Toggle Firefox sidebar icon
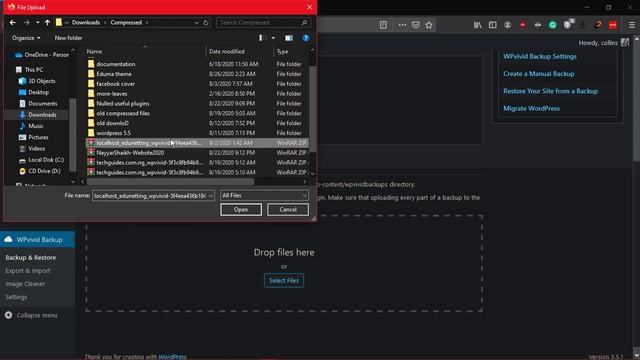Viewport: 640px width, 360px height. click(x=493, y=25)
